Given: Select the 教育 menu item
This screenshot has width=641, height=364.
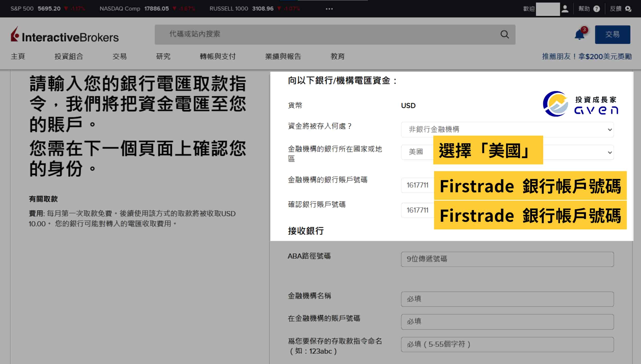Looking at the screenshot, I should 337,56.
